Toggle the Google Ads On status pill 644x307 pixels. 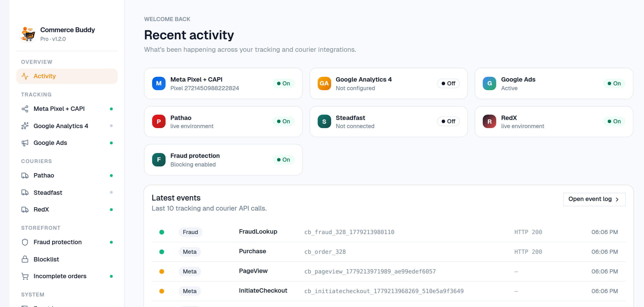614,83
